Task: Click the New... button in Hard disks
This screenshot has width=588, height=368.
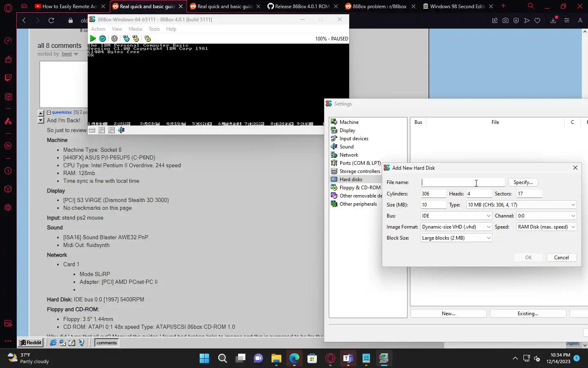Action: pyautogui.click(x=448, y=314)
